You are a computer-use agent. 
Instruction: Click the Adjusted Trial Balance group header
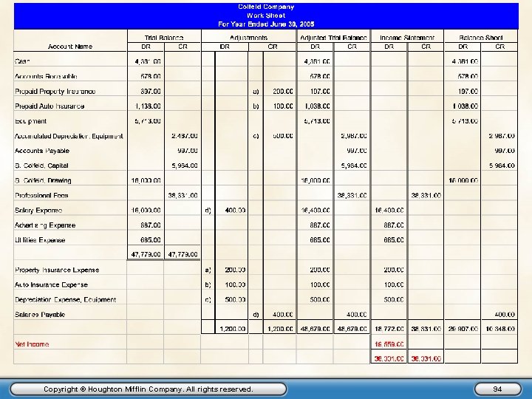click(x=333, y=38)
